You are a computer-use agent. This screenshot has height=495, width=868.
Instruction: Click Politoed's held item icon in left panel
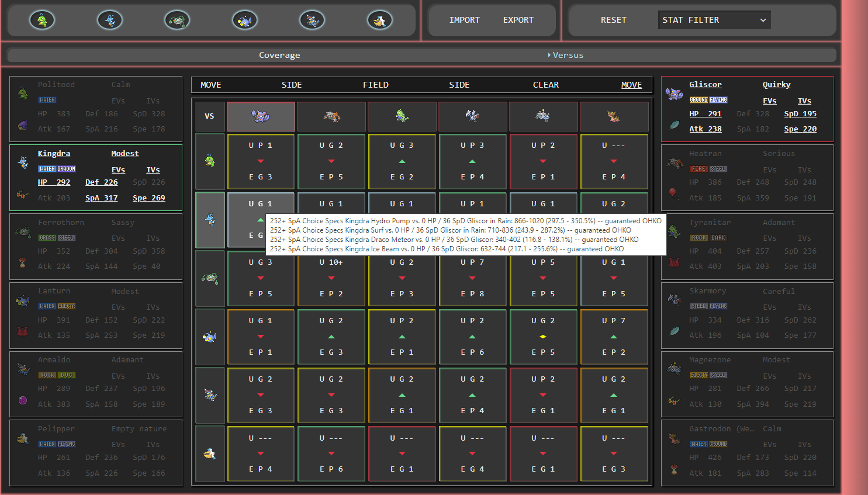pyautogui.click(x=23, y=125)
